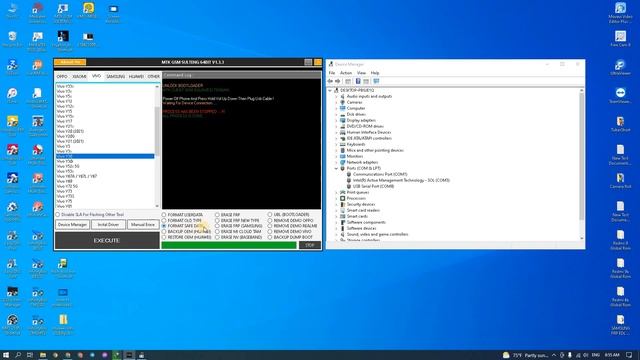Open the File menu in Device Manager
The image size is (640, 360).
[332, 73]
